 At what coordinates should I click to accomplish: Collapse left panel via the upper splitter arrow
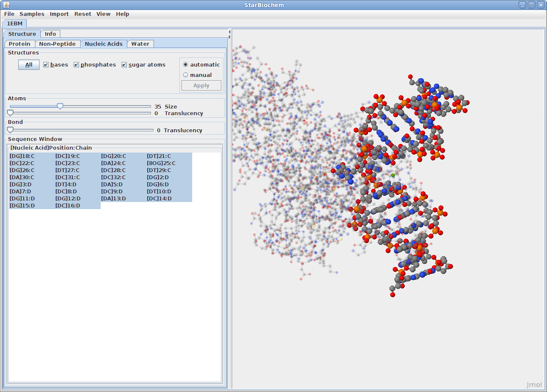230,32
